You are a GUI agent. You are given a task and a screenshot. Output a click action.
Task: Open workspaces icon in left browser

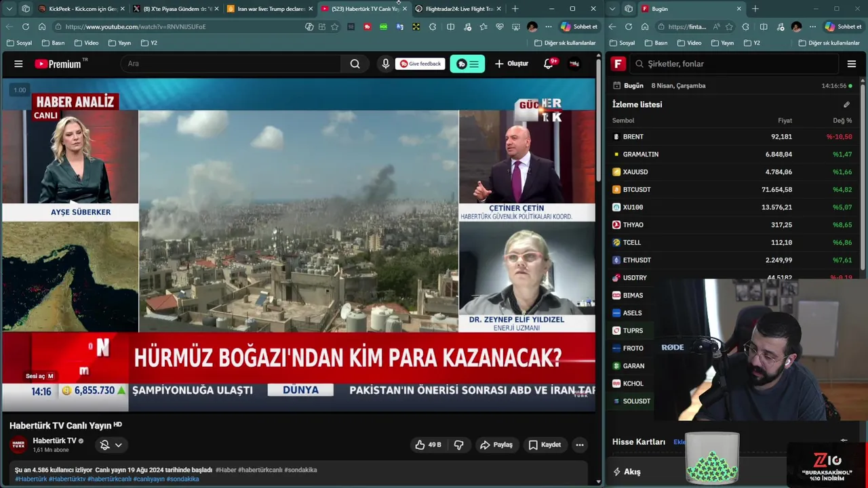point(26,9)
